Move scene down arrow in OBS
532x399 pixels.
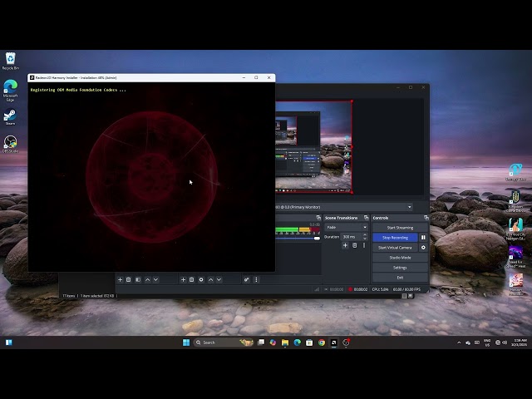[155, 279]
